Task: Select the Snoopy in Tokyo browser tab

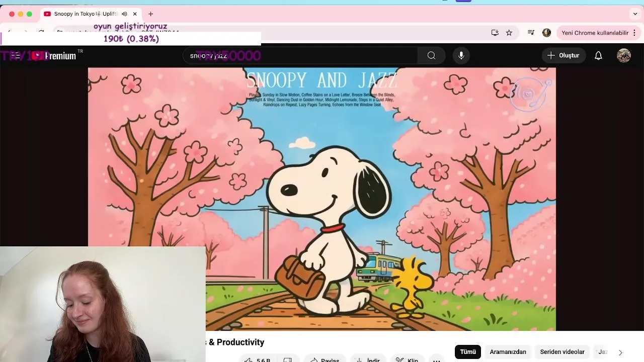Action: click(91, 14)
